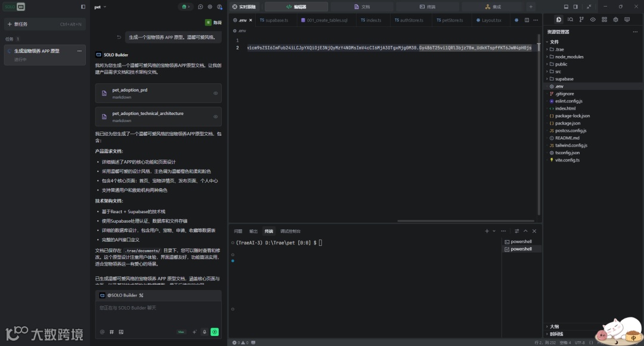This screenshot has width=644, height=346.
Task: Undo the user prompt with revert arrow
Action: coord(119,37)
